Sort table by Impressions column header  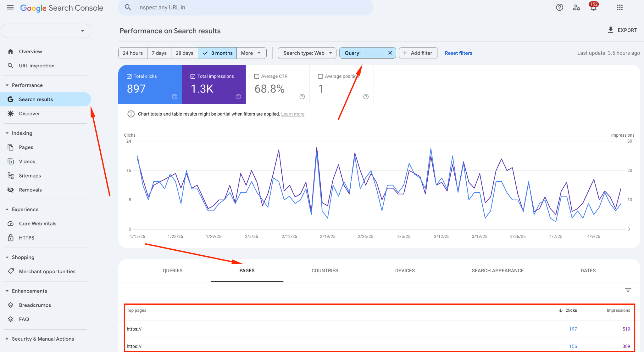(x=618, y=310)
